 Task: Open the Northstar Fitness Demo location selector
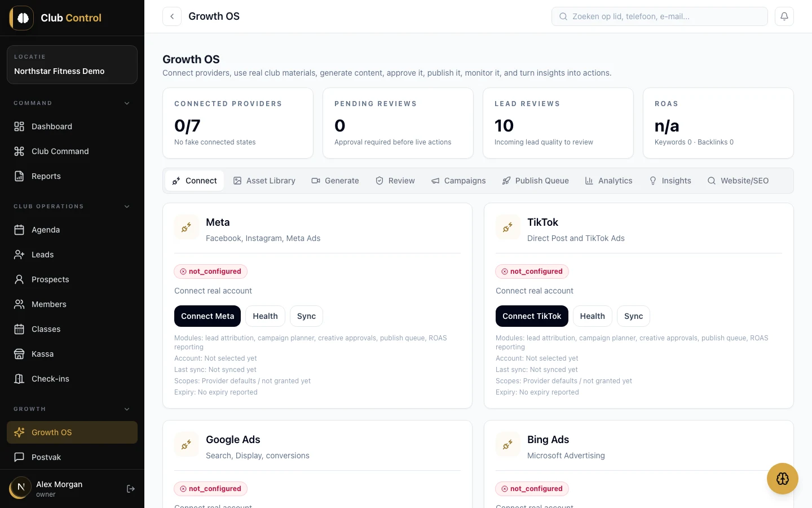point(72,64)
